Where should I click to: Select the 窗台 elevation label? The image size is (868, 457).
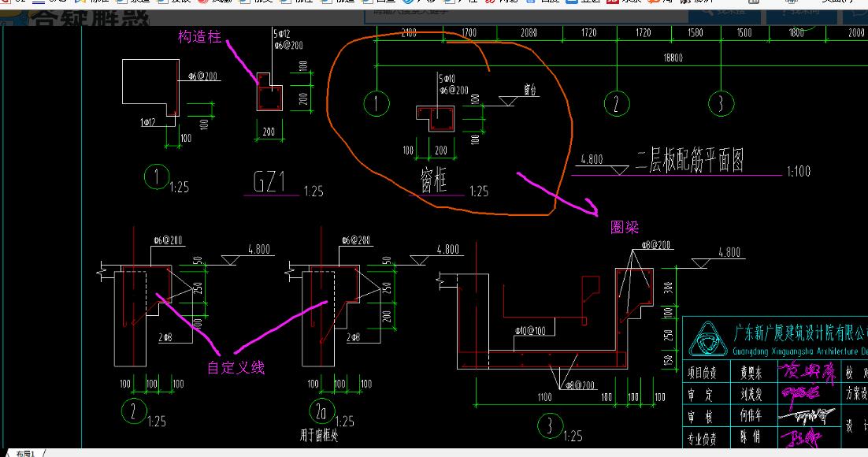[530, 90]
